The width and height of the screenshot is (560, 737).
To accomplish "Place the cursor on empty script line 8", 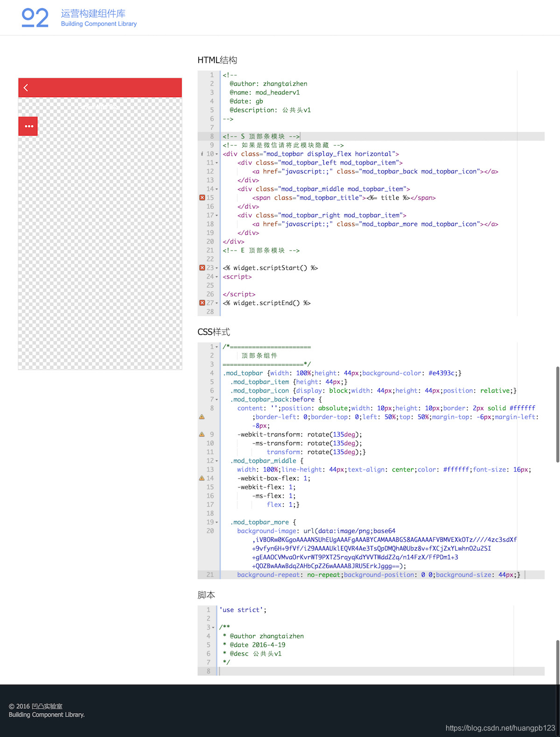I will 382,671.
